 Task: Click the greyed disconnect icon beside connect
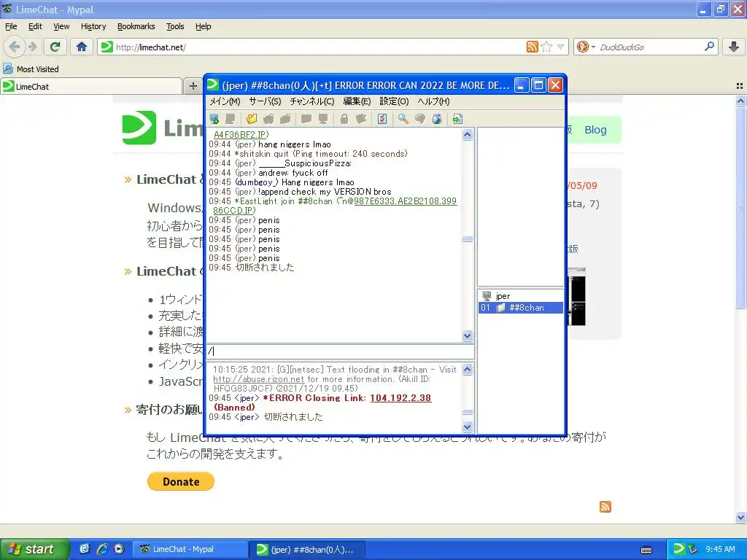click(231, 119)
